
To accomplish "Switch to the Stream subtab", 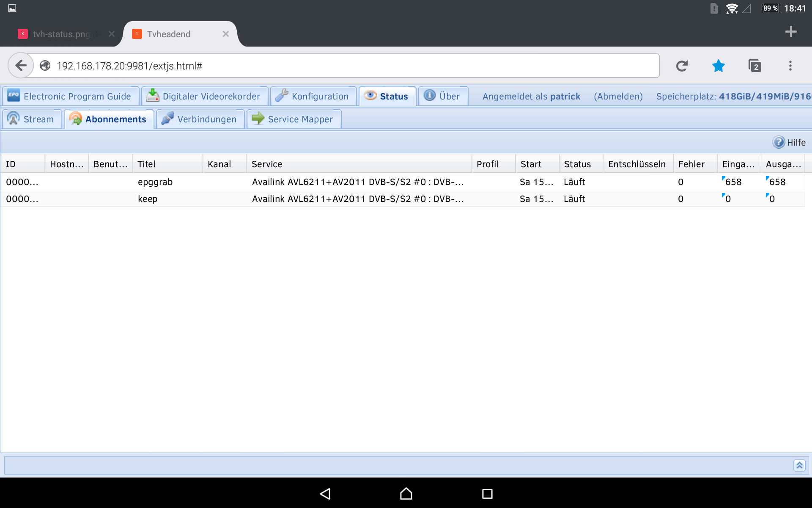I will [x=32, y=119].
